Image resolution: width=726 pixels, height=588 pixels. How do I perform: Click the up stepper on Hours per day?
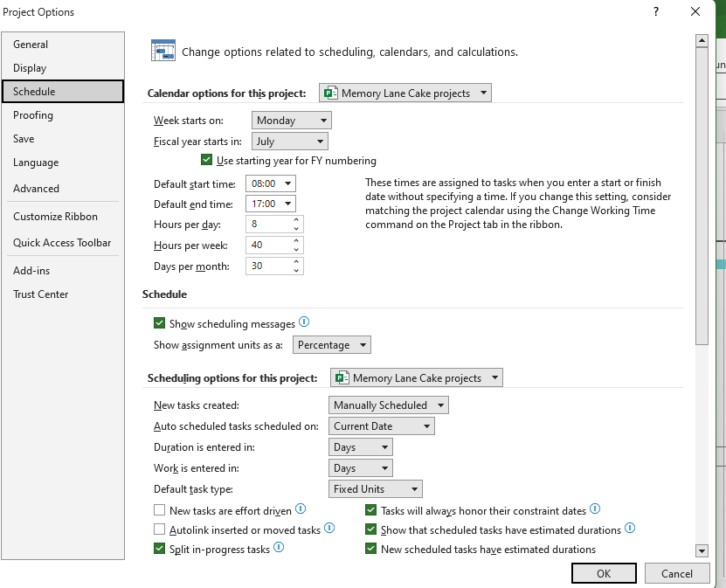(x=296, y=219)
